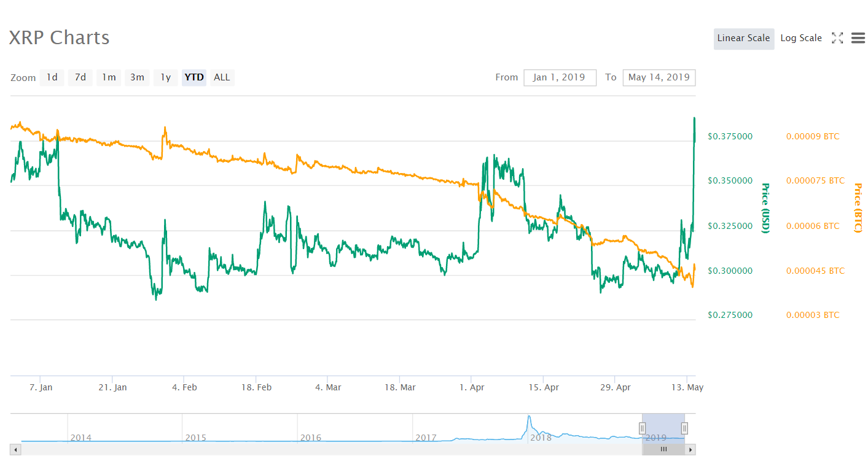This screenshot has height=464, width=868.
Task: Activate the YTD range toggle
Action: coord(194,77)
